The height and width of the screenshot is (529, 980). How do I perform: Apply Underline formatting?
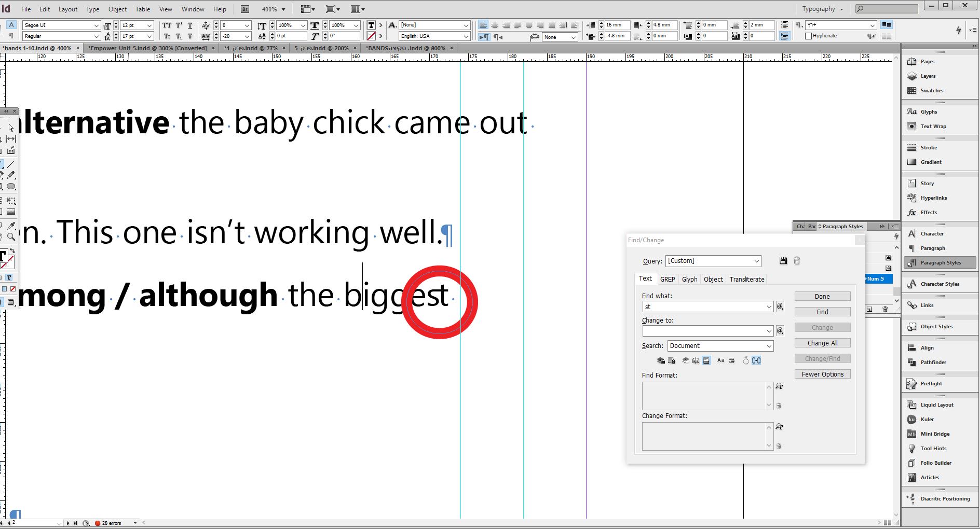point(190,25)
